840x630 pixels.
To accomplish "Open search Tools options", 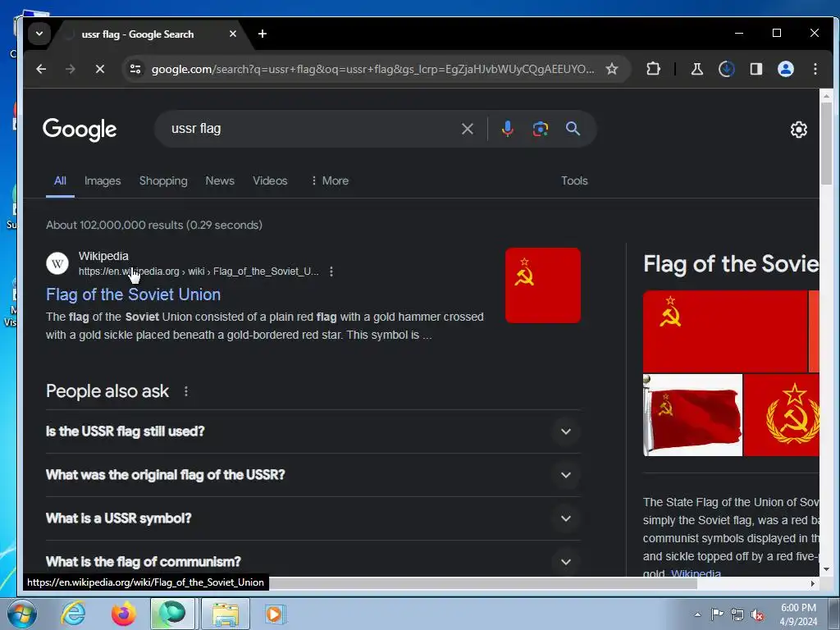I will click(x=574, y=180).
